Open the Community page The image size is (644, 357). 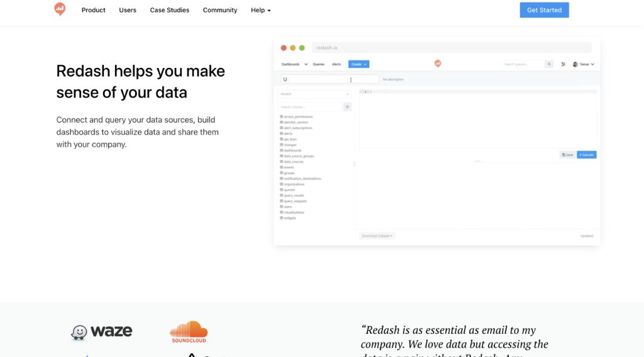(219, 10)
